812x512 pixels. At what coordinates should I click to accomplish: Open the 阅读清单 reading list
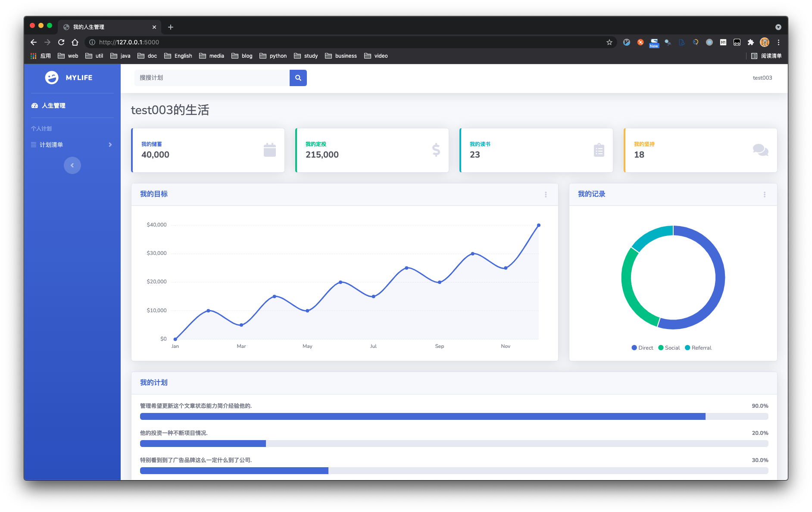click(x=766, y=56)
